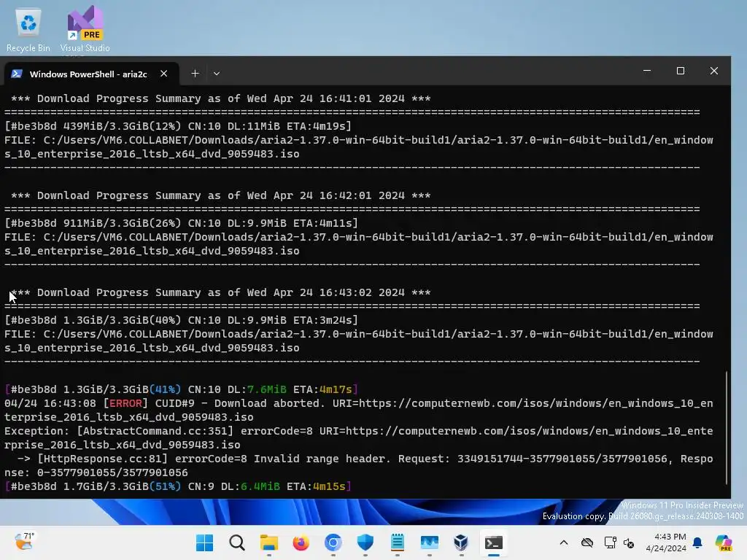747x560 pixels.
Task: Click the 1.3GiB/3.3GiB(40%) status line
Action: 181,320
